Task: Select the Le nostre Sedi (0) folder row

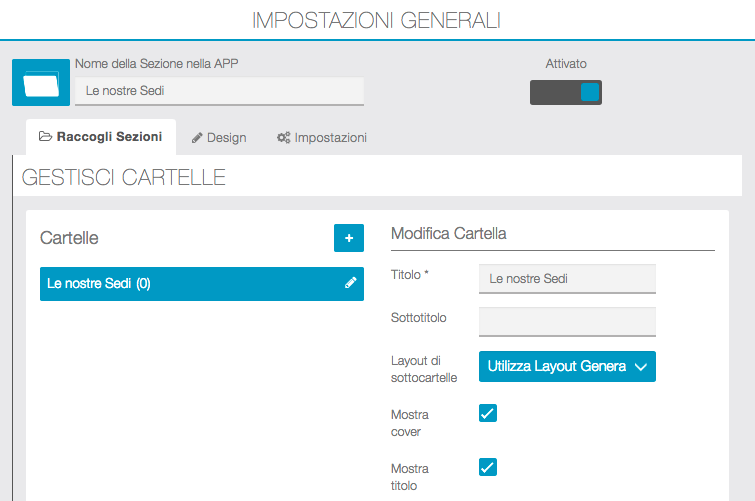Action: [190, 283]
